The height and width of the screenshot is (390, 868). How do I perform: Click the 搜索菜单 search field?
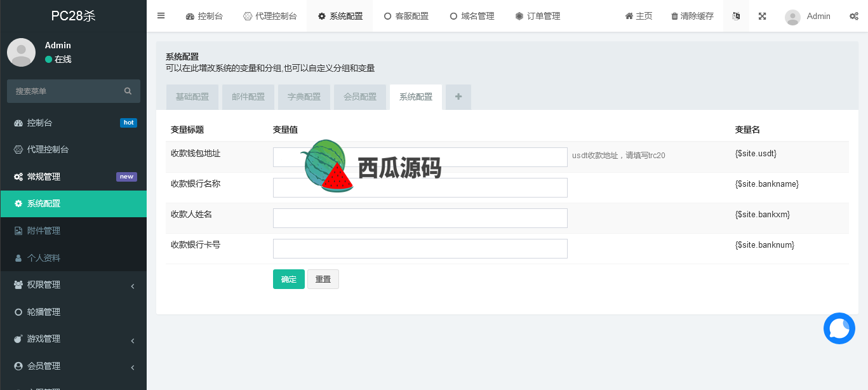[x=65, y=91]
